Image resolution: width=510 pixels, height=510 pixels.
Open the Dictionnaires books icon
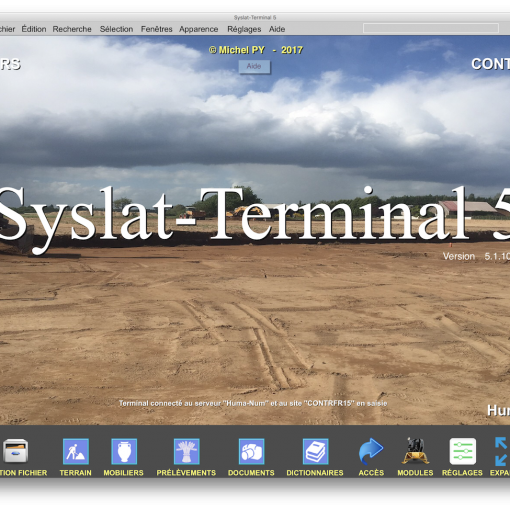[315, 451]
